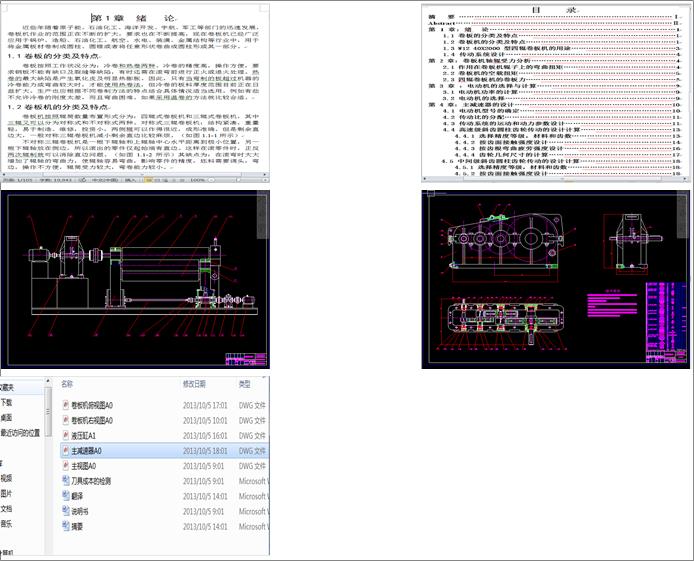Sort files by the 名称 column header

(x=67, y=384)
